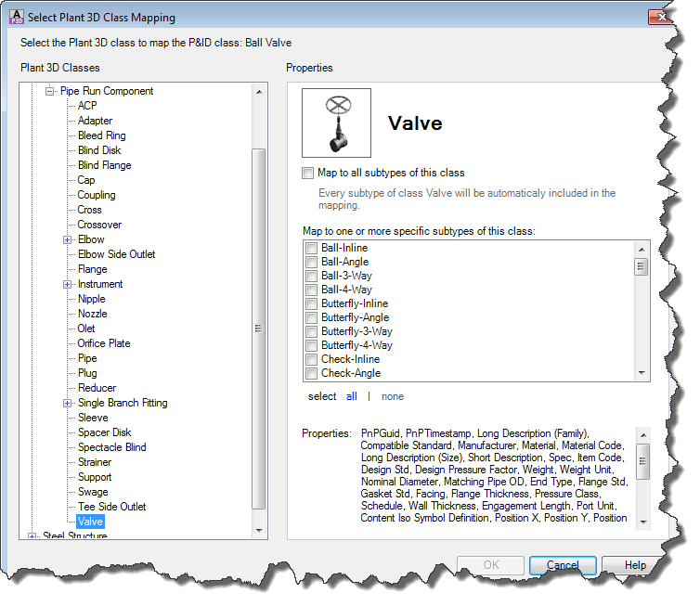Select the Plug tree item
Viewport: 700px width, 606px height.
coord(87,373)
